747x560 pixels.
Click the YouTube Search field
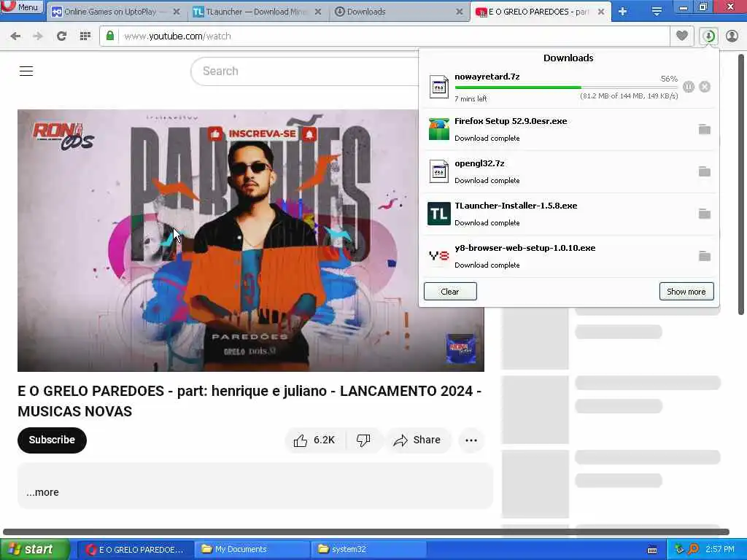(x=305, y=71)
